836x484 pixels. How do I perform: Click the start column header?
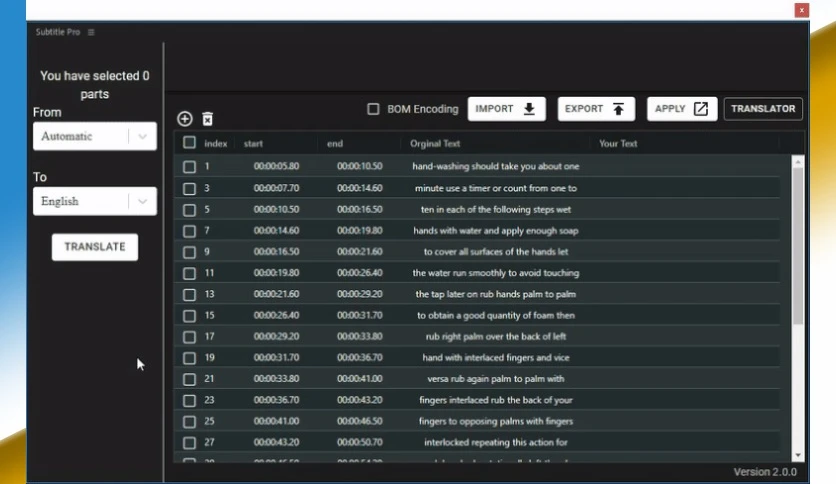[253, 143]
